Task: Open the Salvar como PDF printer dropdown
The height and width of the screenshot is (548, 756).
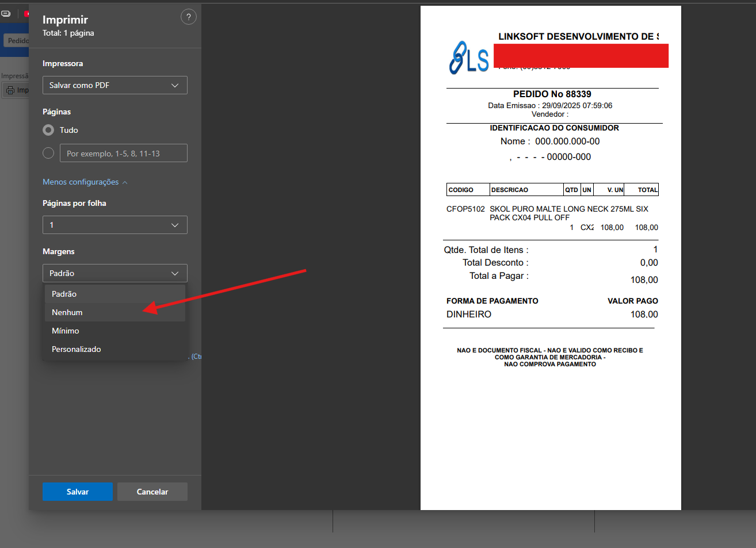Action: point(114,85)
